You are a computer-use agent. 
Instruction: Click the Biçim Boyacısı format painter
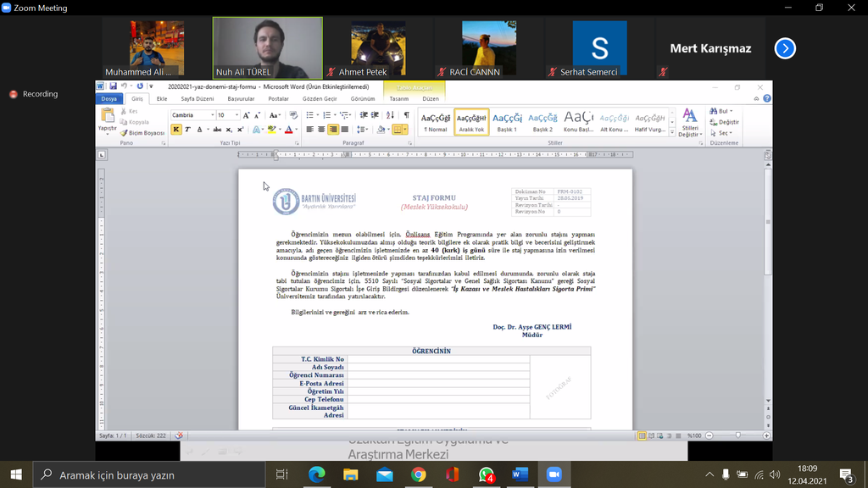(x=142, y=133)
